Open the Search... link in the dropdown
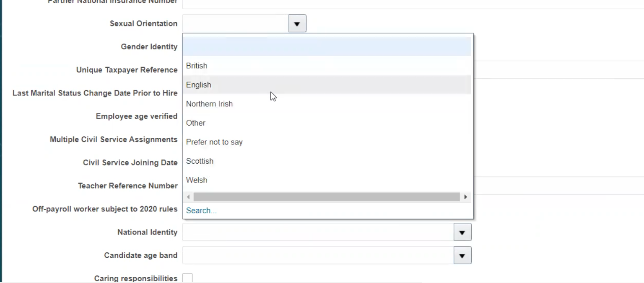 point(201,211)
